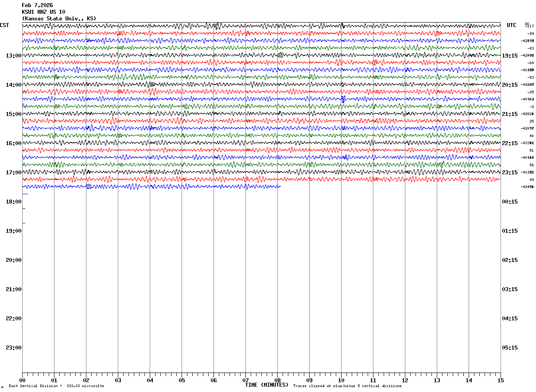Click the '00:15' UTC time label

510,202
